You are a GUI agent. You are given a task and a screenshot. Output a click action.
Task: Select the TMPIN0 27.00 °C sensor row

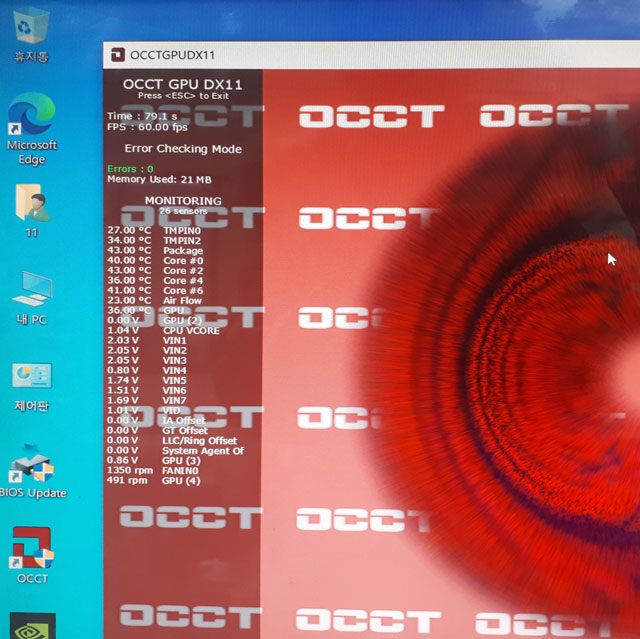pos(154,231)
